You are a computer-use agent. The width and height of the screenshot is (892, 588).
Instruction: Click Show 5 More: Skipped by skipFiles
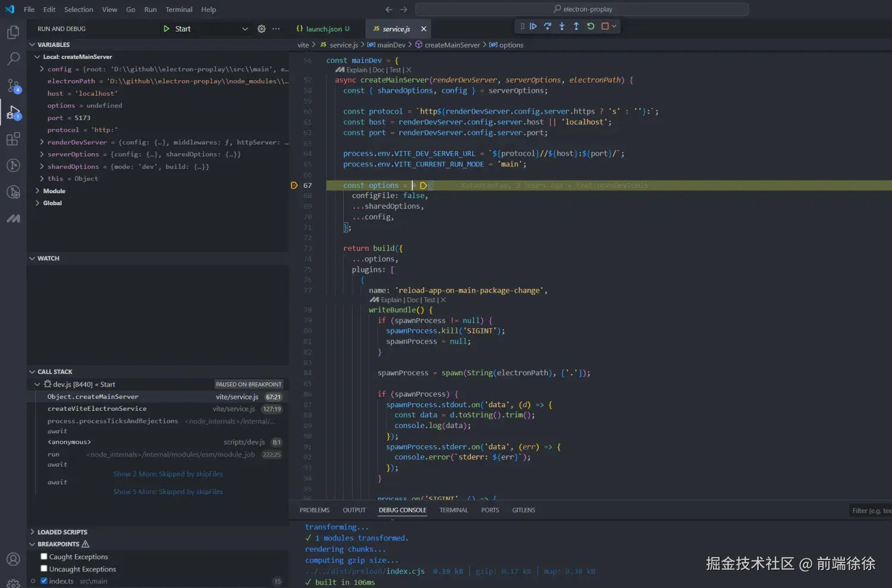click(168, 492)
